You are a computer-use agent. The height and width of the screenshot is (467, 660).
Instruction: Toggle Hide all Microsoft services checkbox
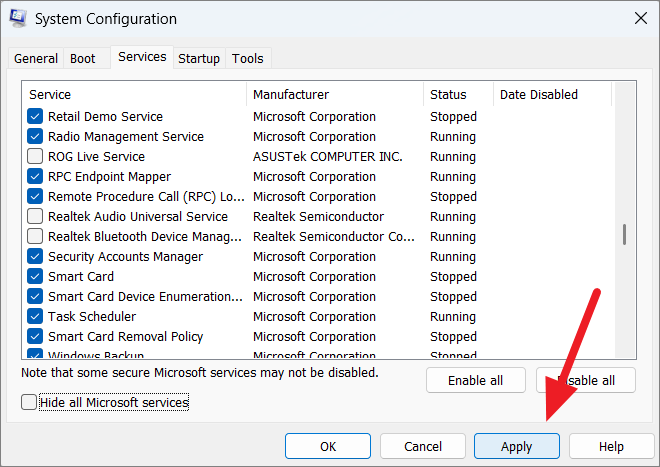point(28,403)
